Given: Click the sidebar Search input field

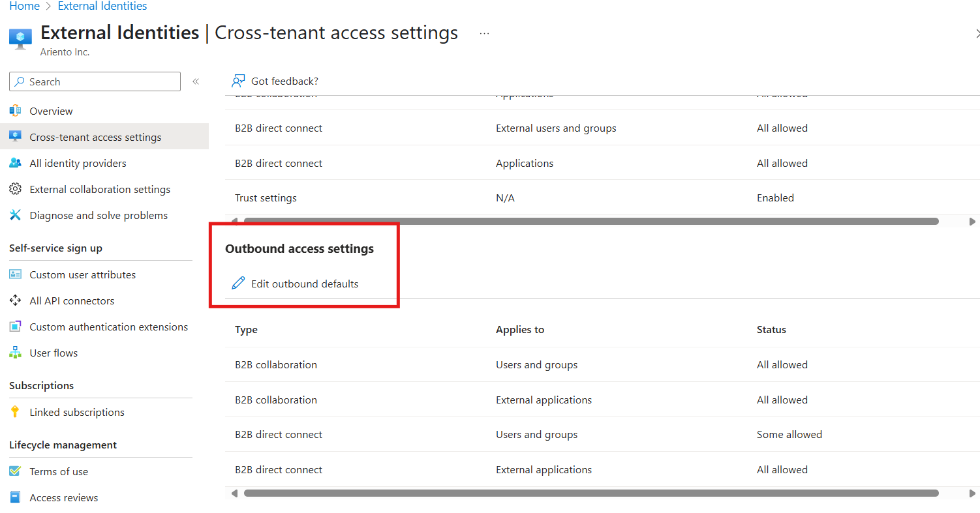Looking at the screenshot, I should click(x=101, y=81).
